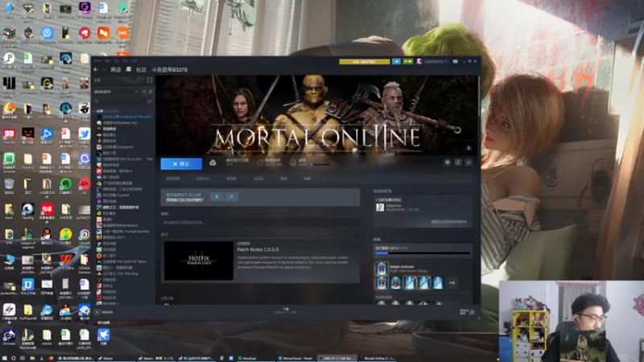Open the 斗鱼囧哥83379 profile tab

click(x=170, y=70)
